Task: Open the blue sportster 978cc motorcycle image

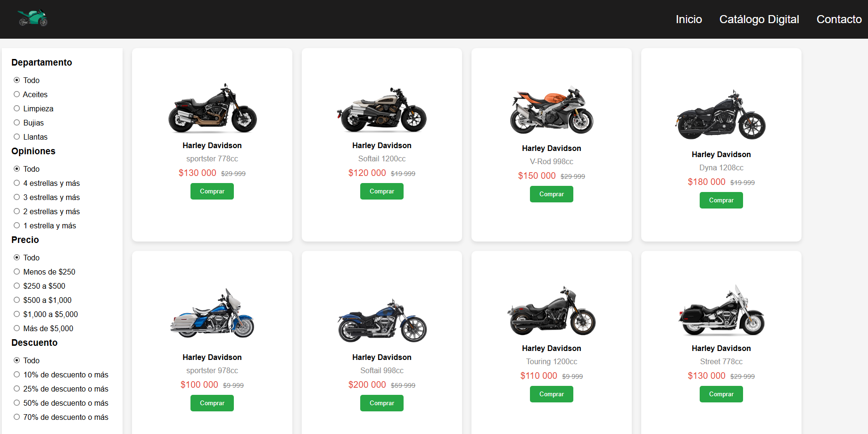Action: tap(212, 313)
